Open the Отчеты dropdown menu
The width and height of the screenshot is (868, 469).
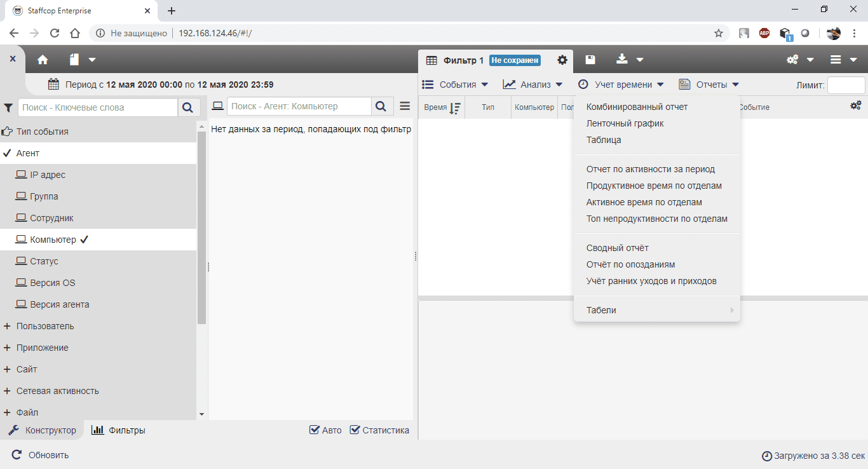709,85
